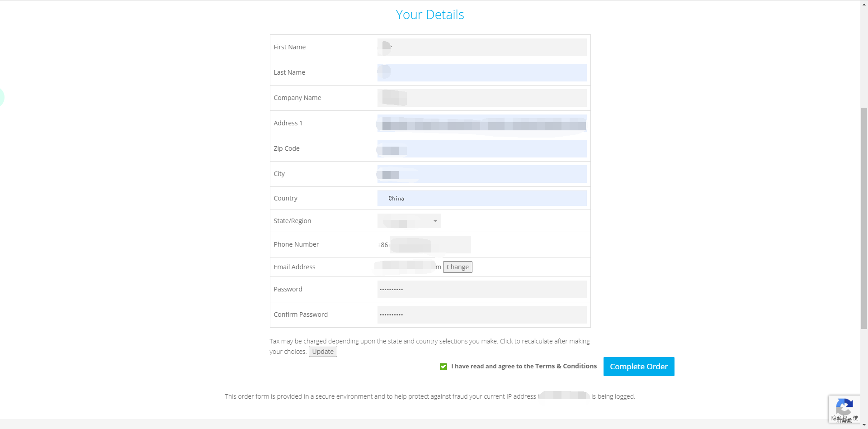Focus the First Name field
This screenshot has width=868, height=429.
tap(482, 47)
